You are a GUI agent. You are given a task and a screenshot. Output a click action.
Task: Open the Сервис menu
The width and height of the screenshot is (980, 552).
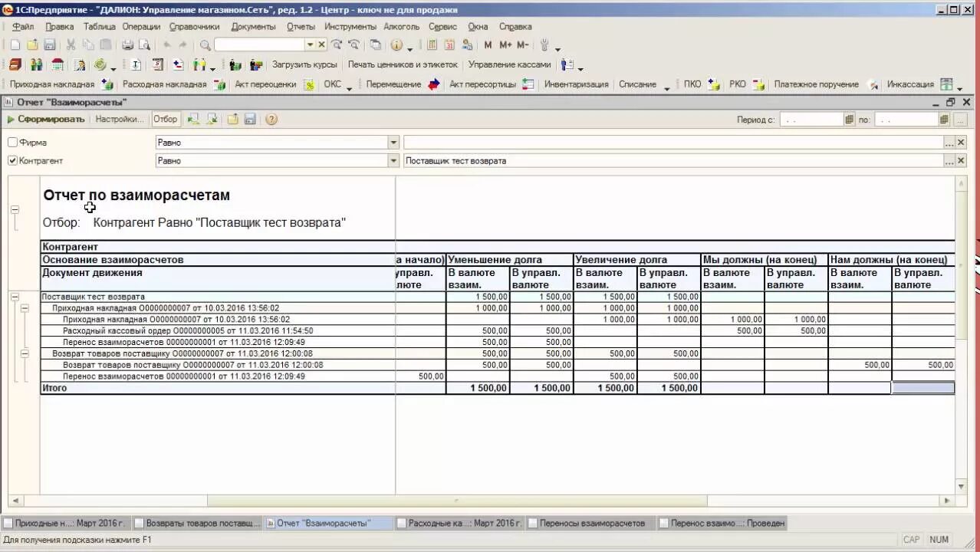[442, 26]
